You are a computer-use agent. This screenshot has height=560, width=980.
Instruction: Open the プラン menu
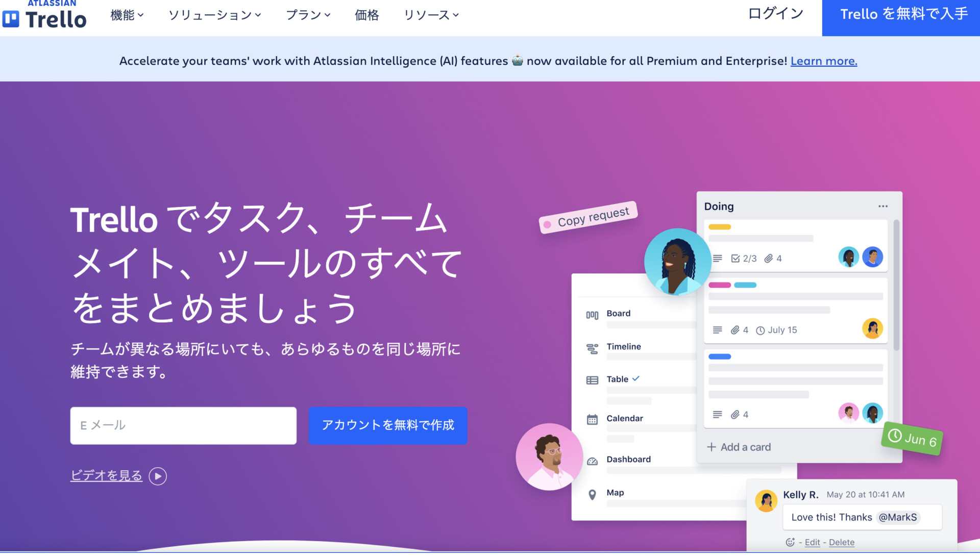[308, 15]
